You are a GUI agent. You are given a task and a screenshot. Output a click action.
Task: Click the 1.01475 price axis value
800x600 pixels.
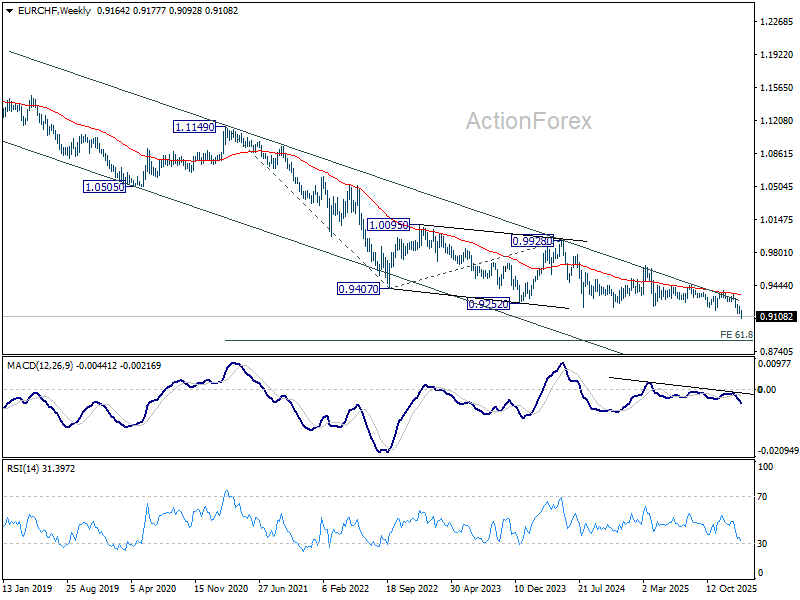(777, 219)
